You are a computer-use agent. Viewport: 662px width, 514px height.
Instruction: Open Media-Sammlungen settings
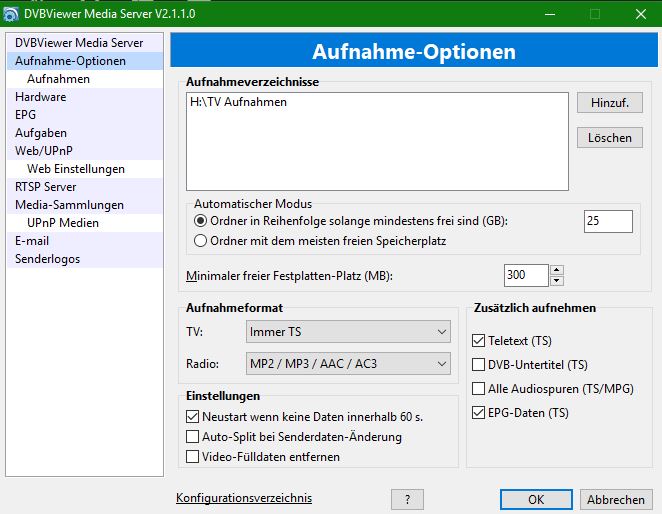(x=85, y=205)
